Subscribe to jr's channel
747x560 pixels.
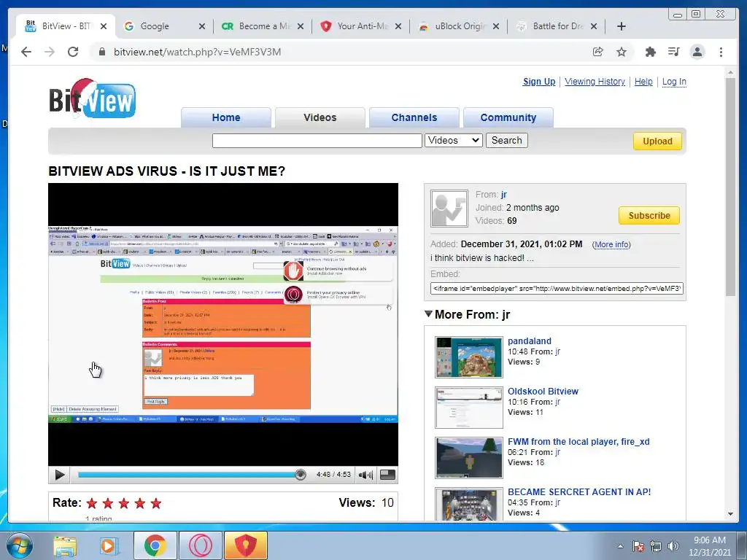(649, 215)
